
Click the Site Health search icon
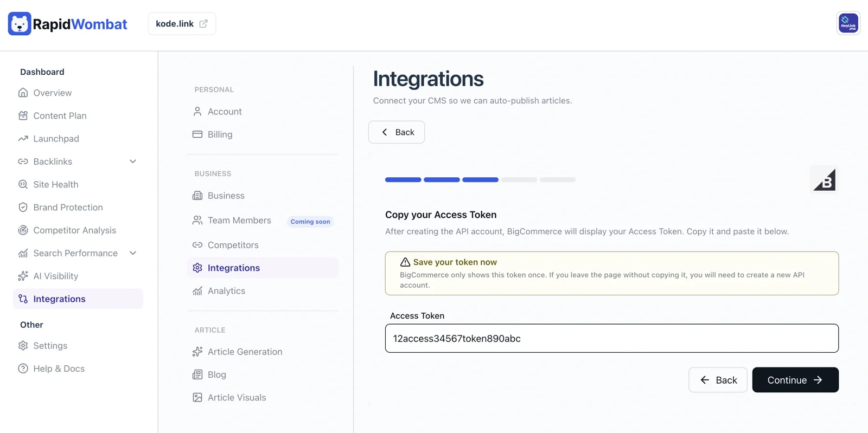(x=23, y=184)
